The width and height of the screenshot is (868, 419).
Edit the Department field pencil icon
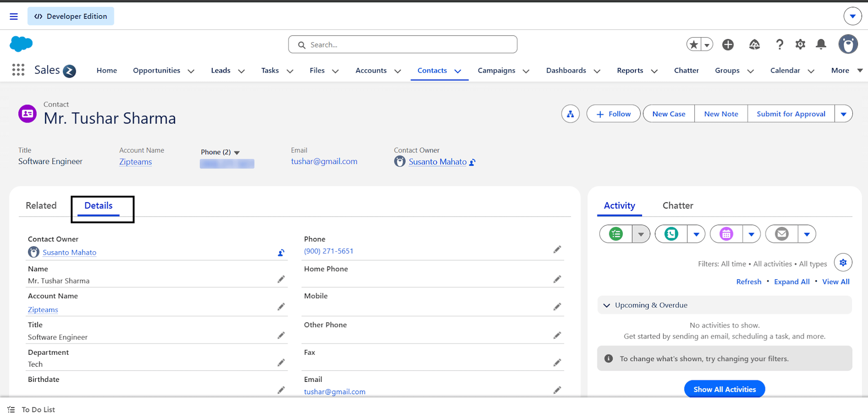click(281, 363)
